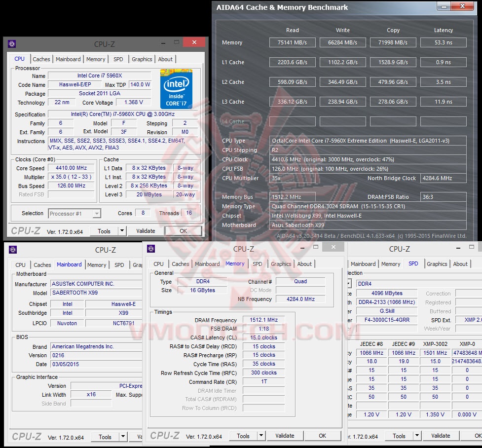Select CPU tab in the Memory window
Screen dimensions: 482x448
pos(159,264)
